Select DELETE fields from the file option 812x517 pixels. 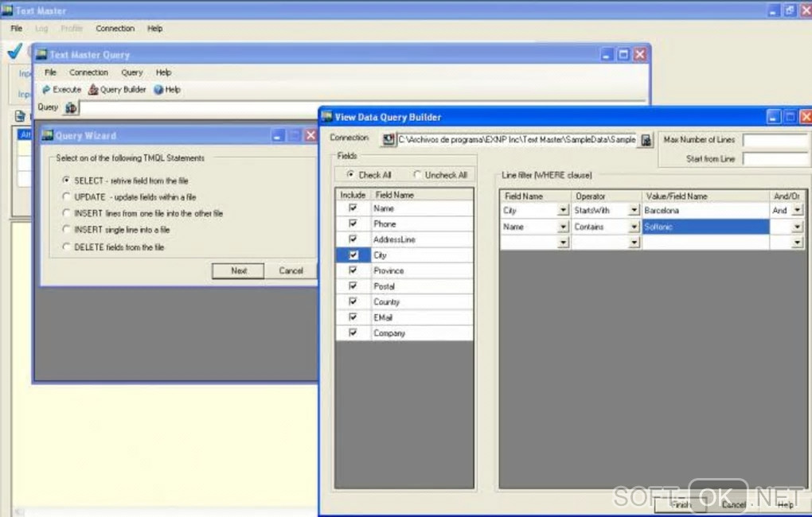[66, 247]
